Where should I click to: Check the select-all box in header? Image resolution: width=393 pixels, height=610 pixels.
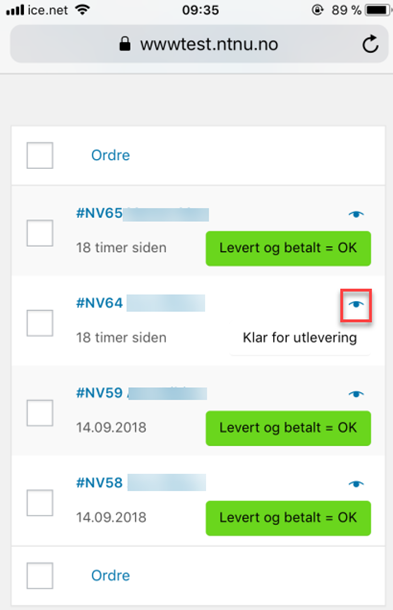pos(40,155)
